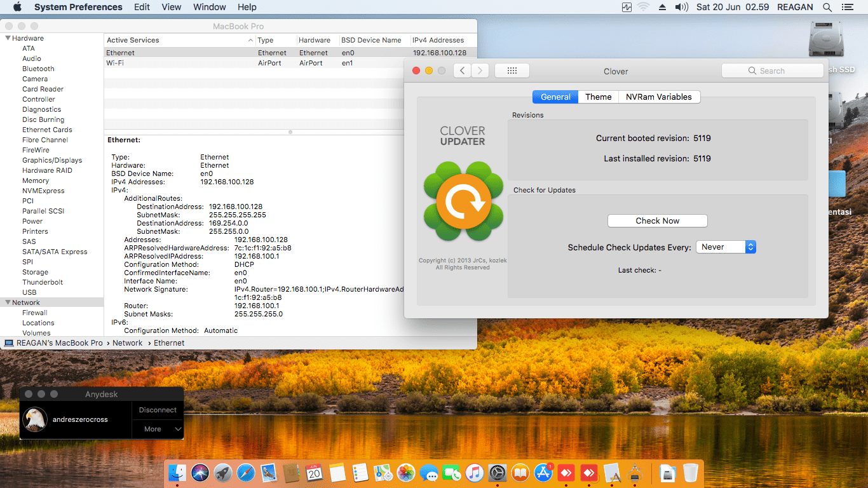Open Reminders from the Dock
This screenshot has height=488, width=868.
point(360,473)
